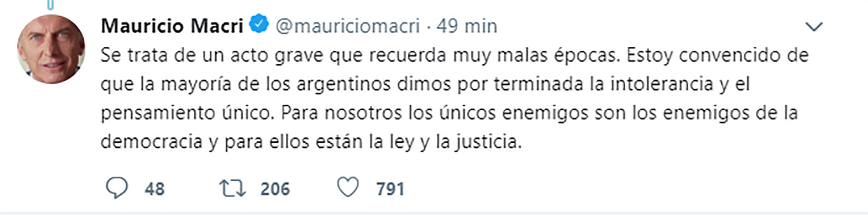Click the words 'Estoy convencido de'

click(x=717, y=56)
